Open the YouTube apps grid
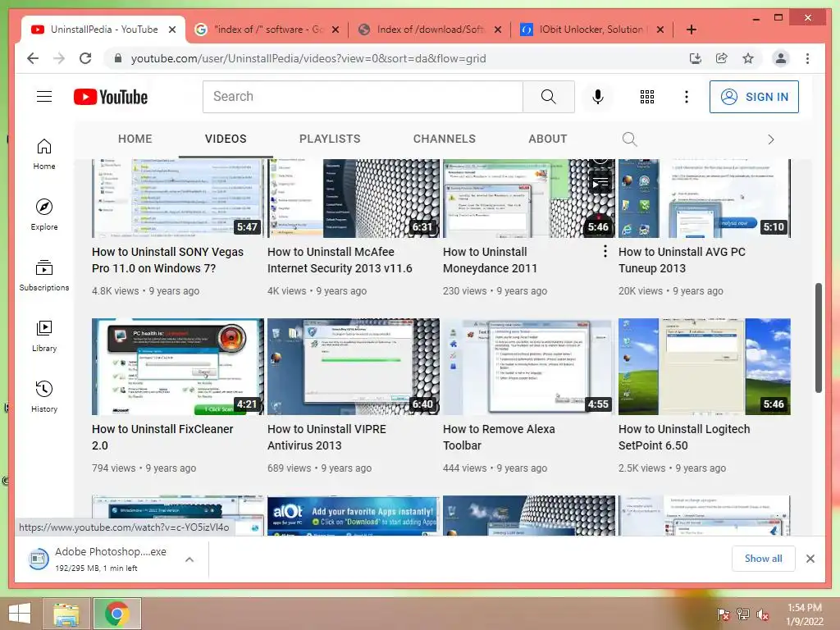 (x=646, y=97)
